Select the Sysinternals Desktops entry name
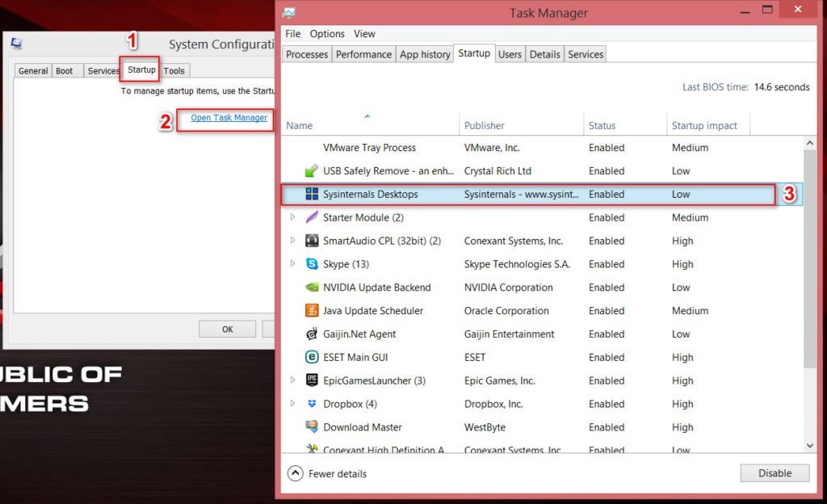This screenshot has height=504, width=827. [x=370, y=194]
